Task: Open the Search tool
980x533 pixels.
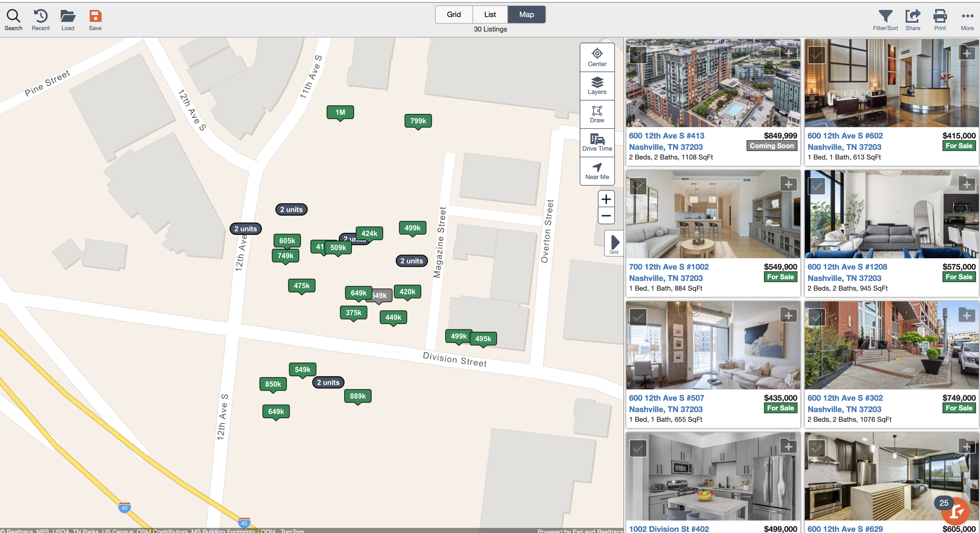Action: pos(13,20)
